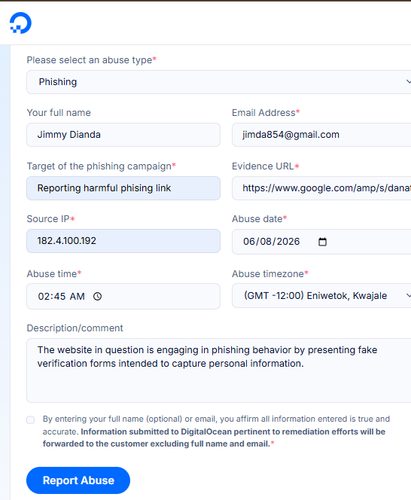Image resolution: width=411 pixels, height=500 pixels.
Task: Open the calendar picker in Abuse date
Action: (x=322, y=242)
